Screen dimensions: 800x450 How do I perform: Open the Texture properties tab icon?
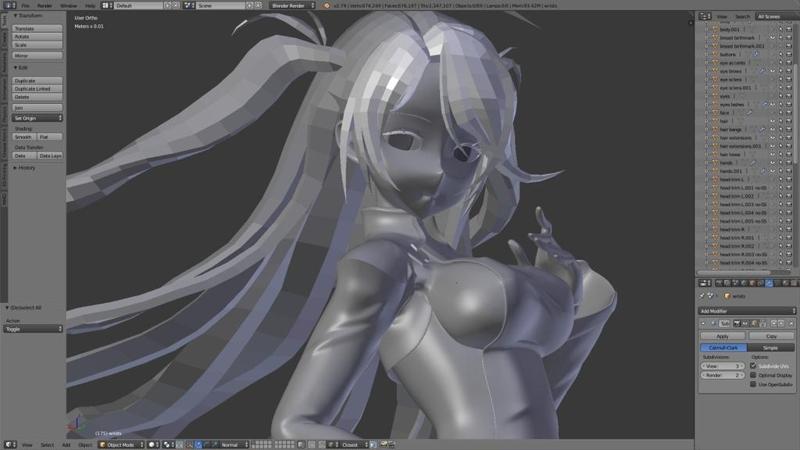(794, 283)
